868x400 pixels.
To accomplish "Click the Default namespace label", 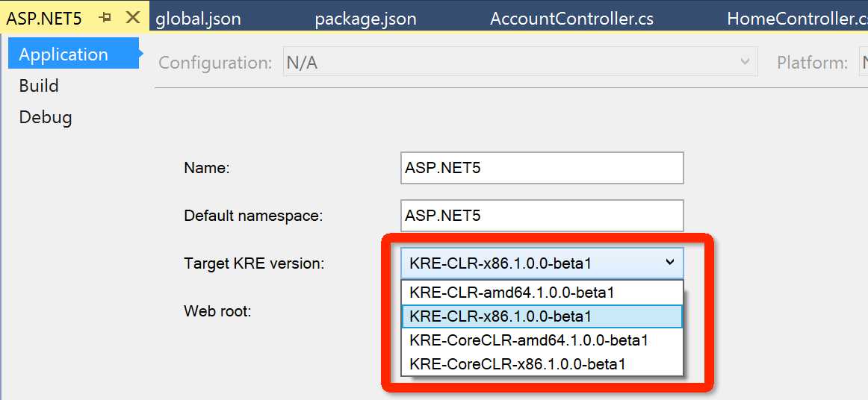I will 253,216.
